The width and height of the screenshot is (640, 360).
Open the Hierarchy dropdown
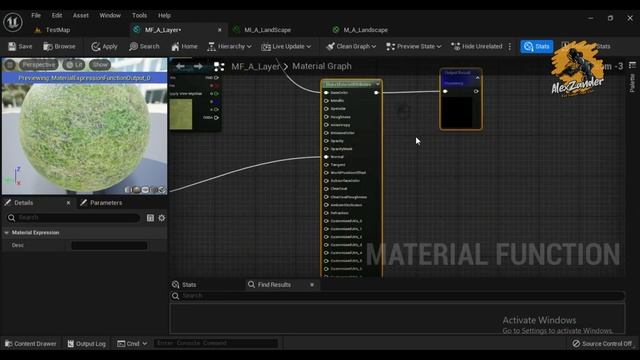coord(229,47)
